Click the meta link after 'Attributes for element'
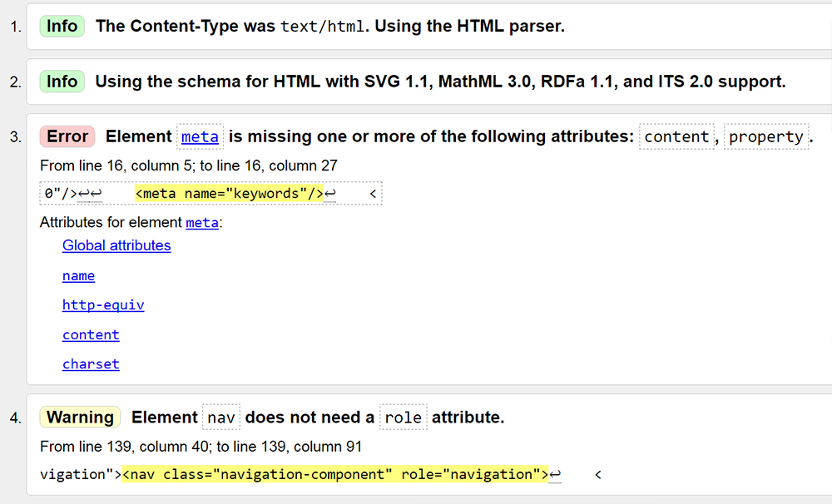Viewport: 832px width, 504px height. pos(202,222)
